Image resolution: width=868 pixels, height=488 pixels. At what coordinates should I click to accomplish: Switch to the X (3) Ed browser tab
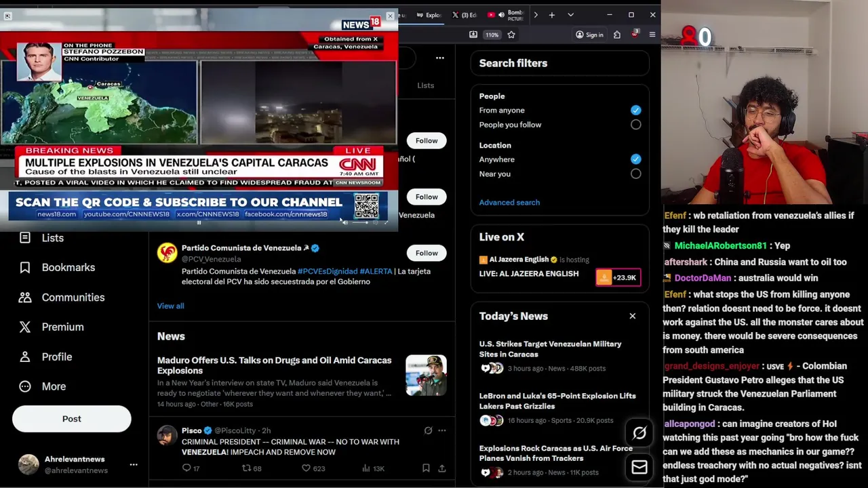[x=465, y=15]
